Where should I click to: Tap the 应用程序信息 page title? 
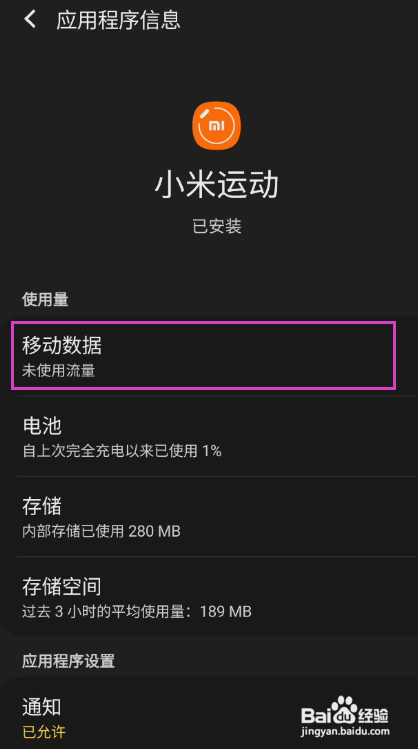click(118, 20)
